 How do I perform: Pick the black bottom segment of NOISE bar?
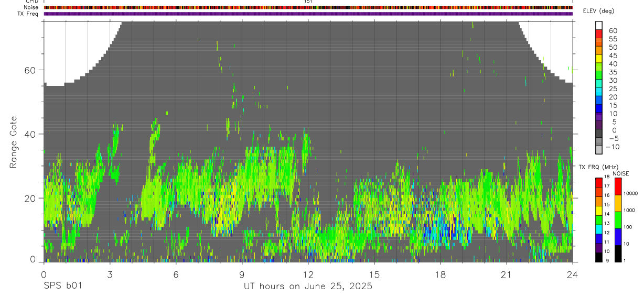[618, 254]
